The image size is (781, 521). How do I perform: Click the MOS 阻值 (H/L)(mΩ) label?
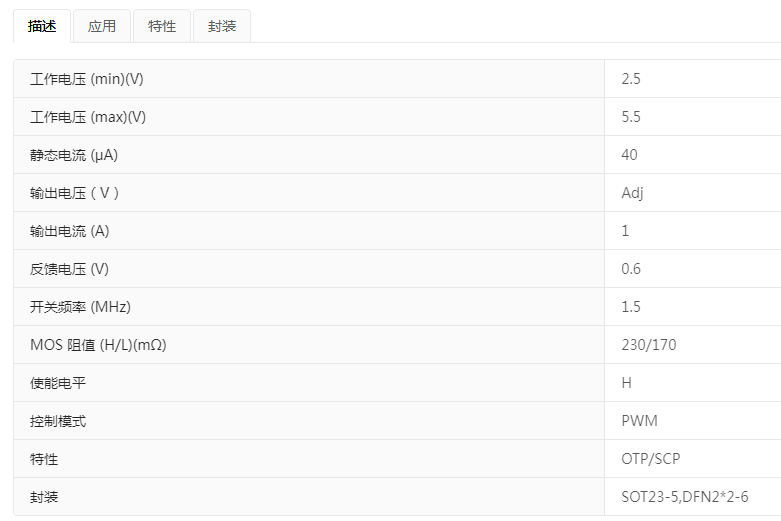(x=98, y=345)
